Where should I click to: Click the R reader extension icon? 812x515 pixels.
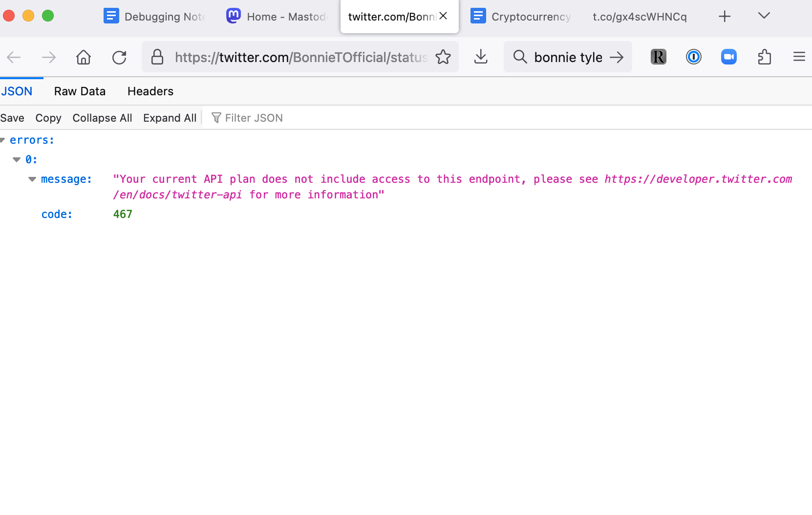pos(658,57)
